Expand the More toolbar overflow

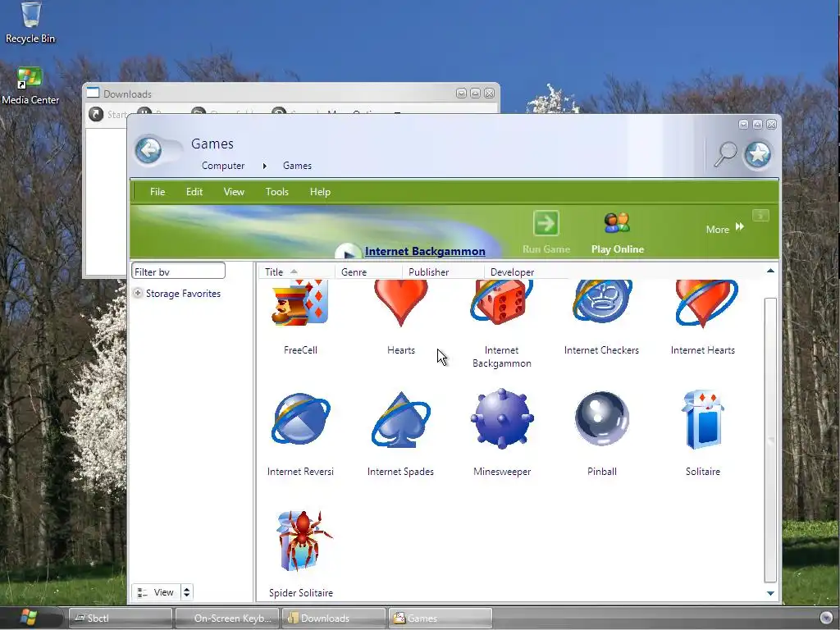[725, 229]
